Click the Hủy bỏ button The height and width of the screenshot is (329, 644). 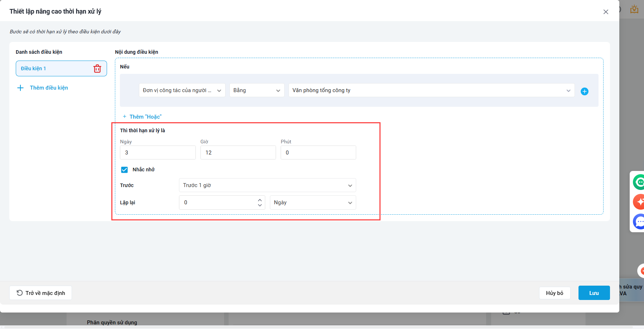click(555, 293)
